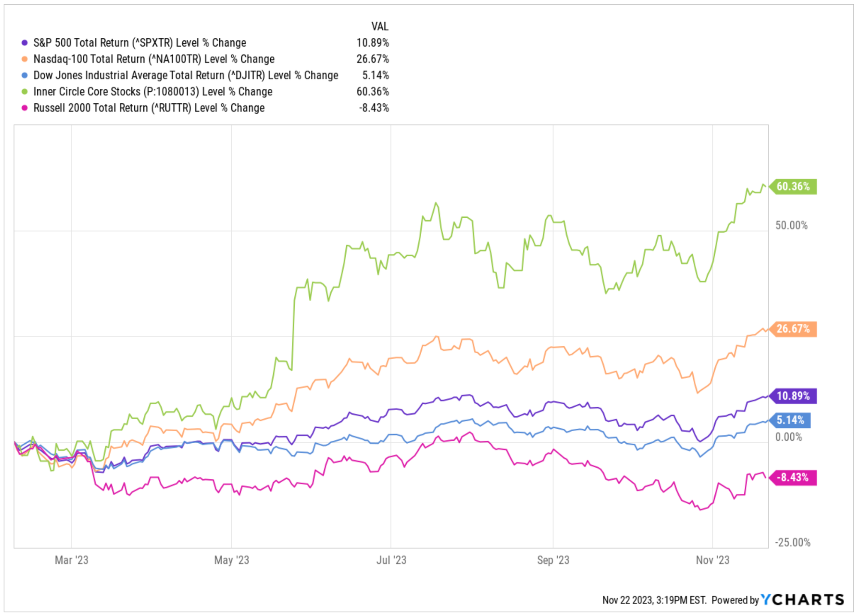Click the green 60.36% end-value tag
This screenshot has width=858, height=616.
coord(793,186)
